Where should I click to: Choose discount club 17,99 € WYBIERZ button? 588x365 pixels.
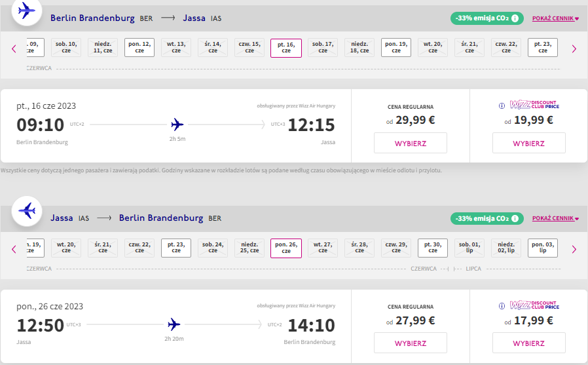click(x=529, y=343)
